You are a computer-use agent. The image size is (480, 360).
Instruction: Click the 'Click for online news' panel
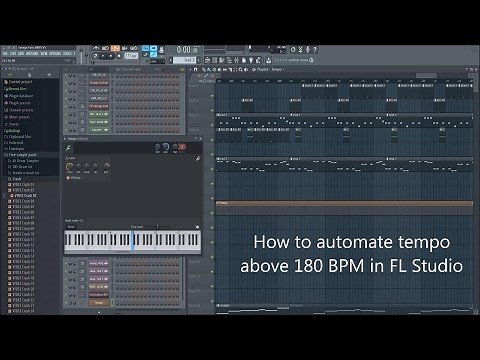(x=293, y=60)
